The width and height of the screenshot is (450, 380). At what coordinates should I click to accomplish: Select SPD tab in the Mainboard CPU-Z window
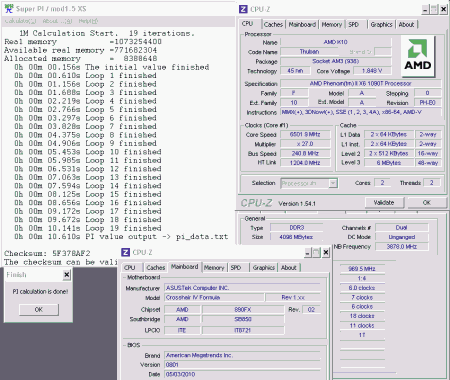pyautogui.click(x=236, y=268)
